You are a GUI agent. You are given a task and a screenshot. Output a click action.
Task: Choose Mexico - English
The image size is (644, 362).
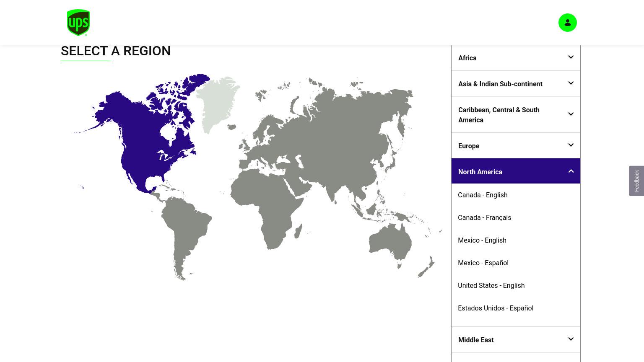pyautogui.click(x=482, y=240)
